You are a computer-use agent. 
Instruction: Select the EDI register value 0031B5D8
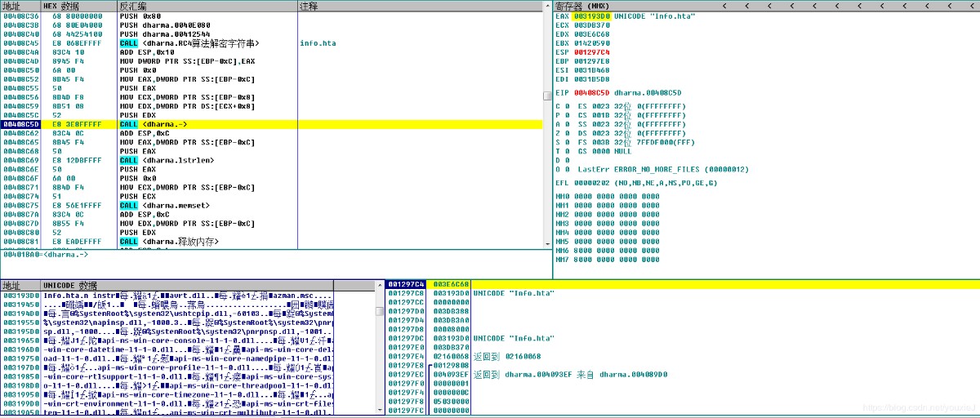[x=591, y=79]
